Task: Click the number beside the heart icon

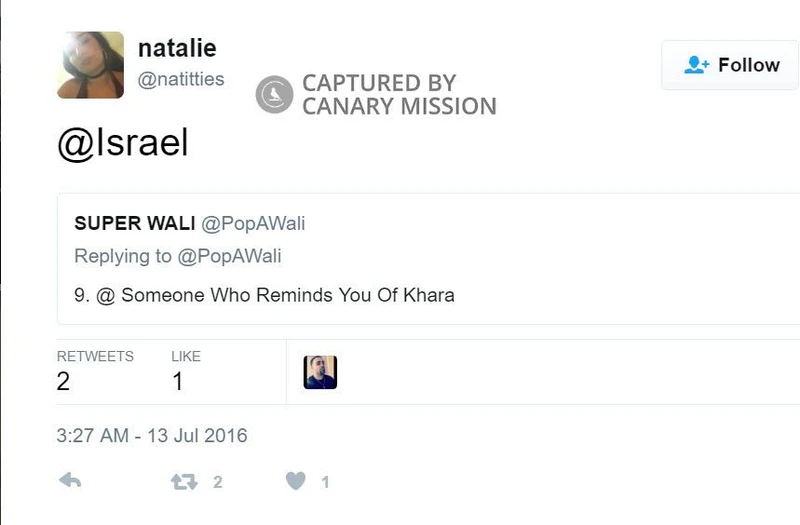Action: click(325, 482)
